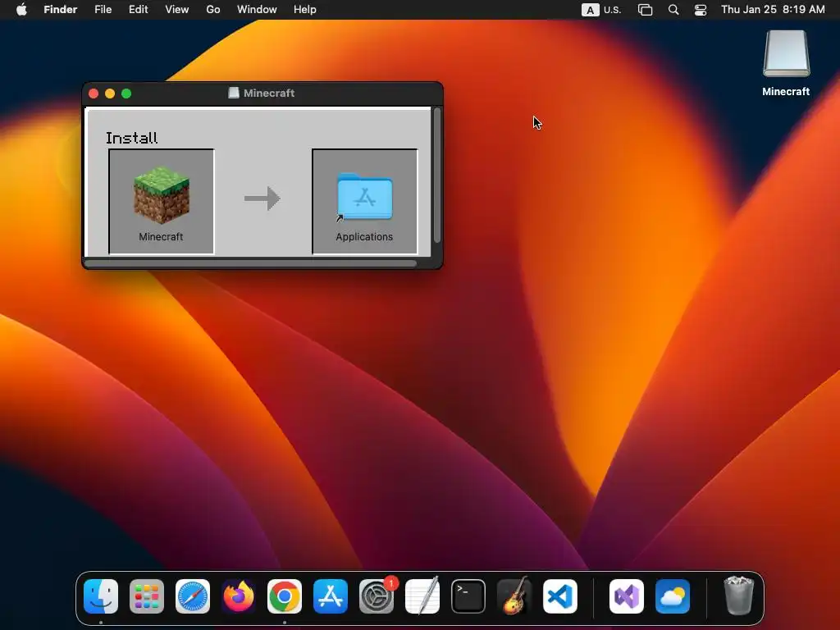
Task: Open the Help menu
Action: point(305,10)
